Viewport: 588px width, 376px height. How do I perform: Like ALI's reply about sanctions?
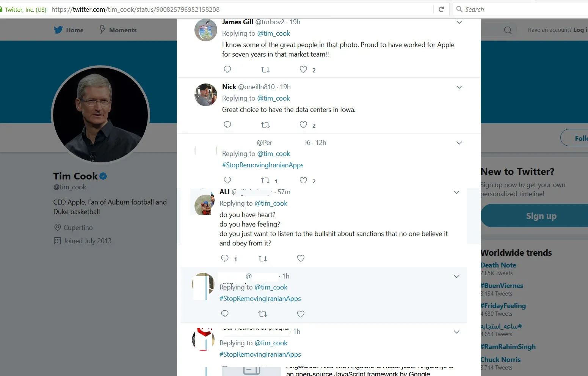point(301,258)
